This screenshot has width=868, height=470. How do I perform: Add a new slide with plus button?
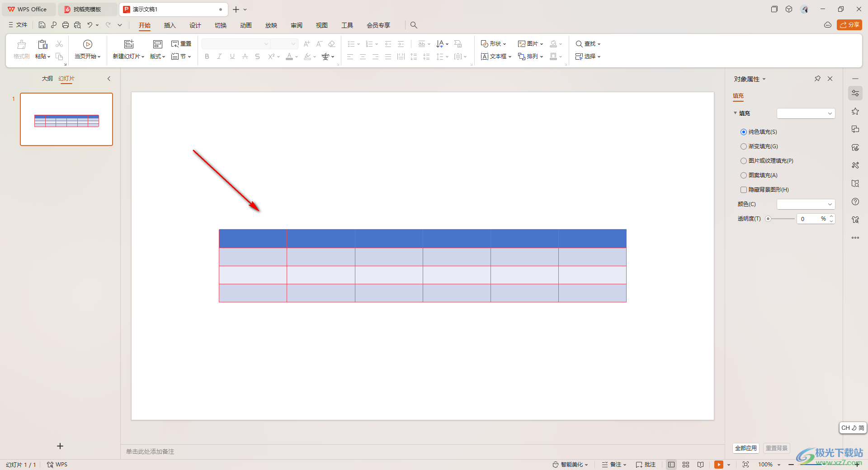(x=60, y=446)
